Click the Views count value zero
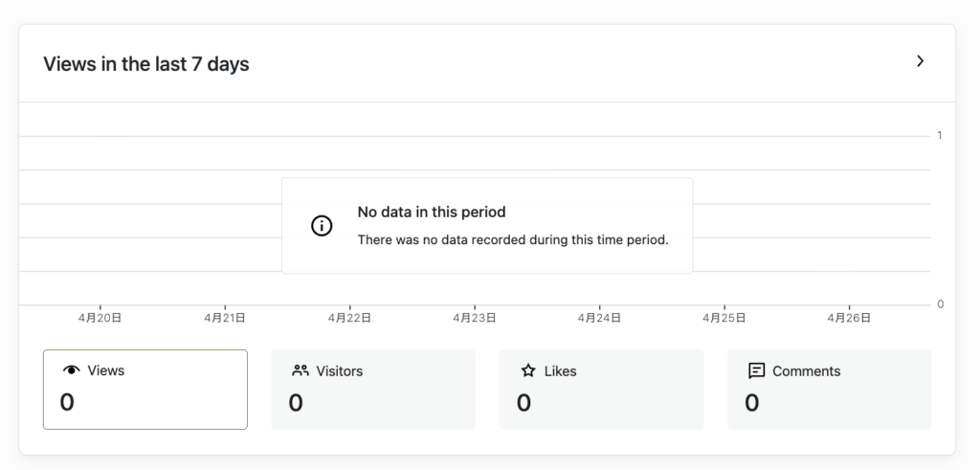This screenshot has height=470, width=980. [67, 402]
